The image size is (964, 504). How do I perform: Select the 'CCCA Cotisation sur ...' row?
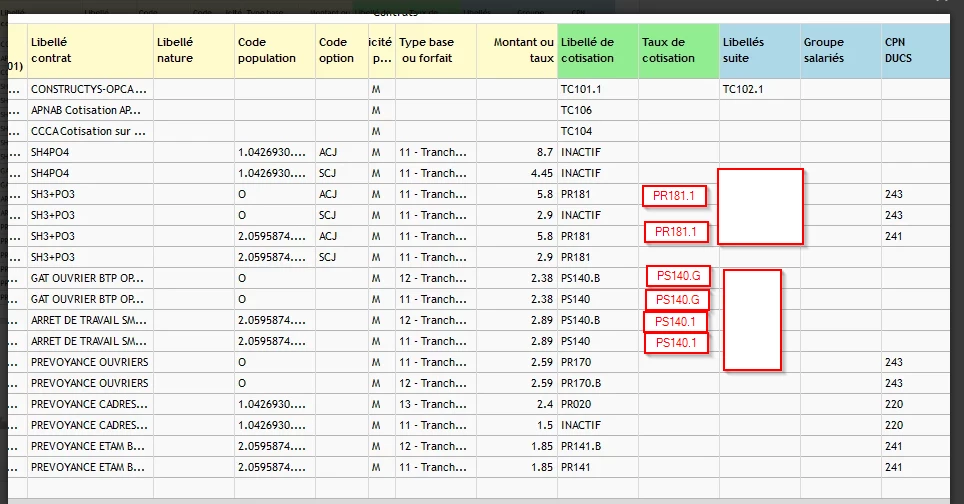[480, 131]
